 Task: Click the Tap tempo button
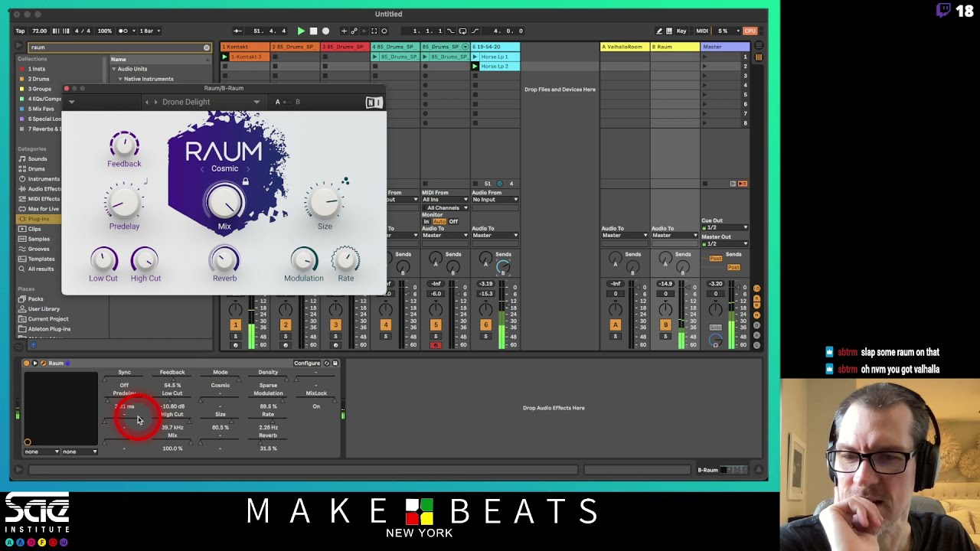pos(20,31)
